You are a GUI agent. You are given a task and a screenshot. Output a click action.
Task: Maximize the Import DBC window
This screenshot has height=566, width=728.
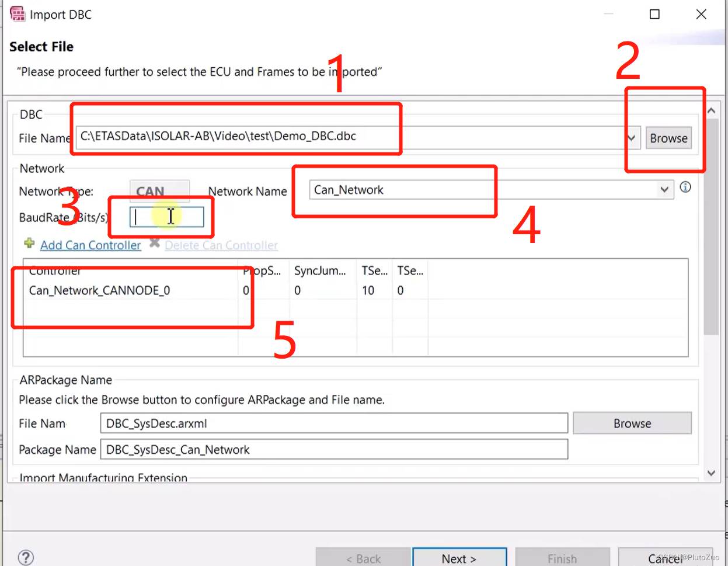pyautogui.click(x=654, y=14)
